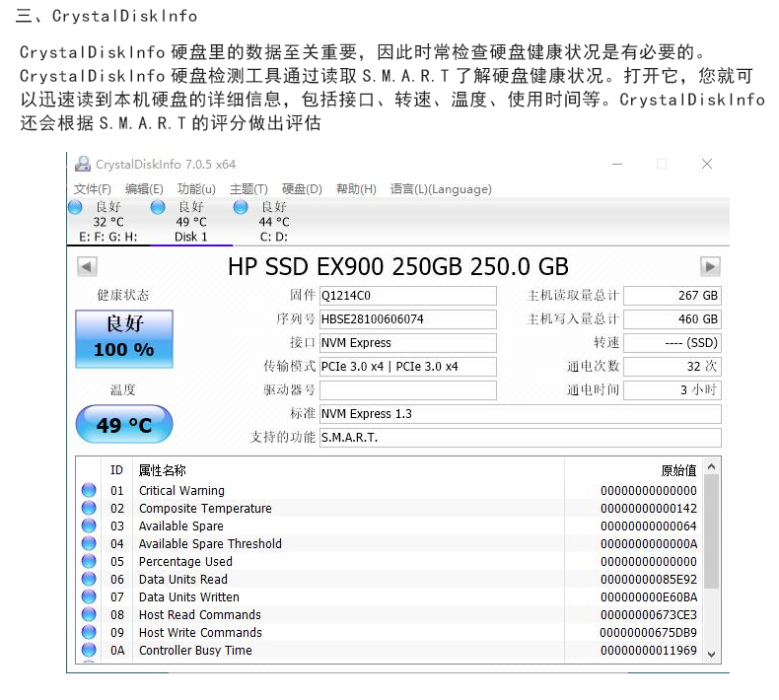
Task: Click the empty 驱动器号 field
Action: (x=408, y=390)
